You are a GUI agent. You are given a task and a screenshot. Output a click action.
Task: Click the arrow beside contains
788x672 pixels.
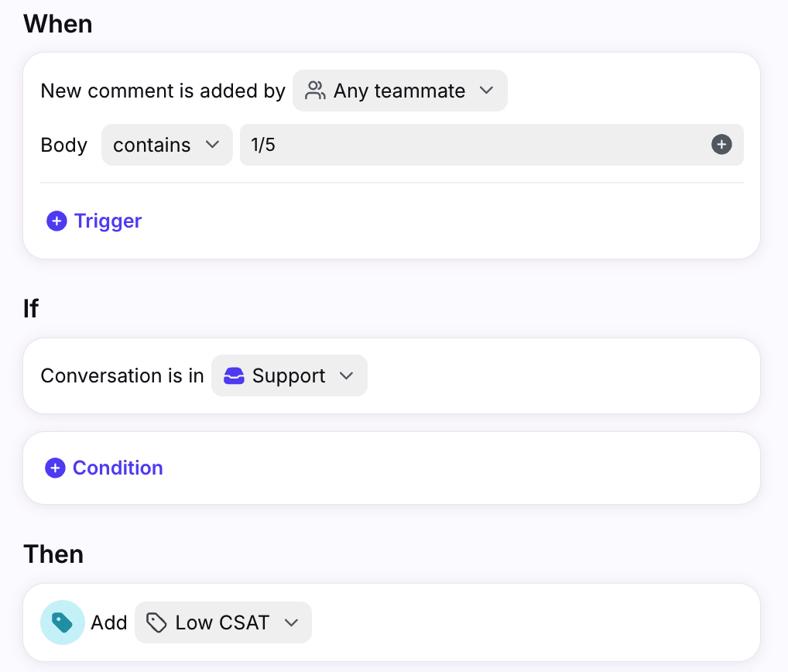212,145
